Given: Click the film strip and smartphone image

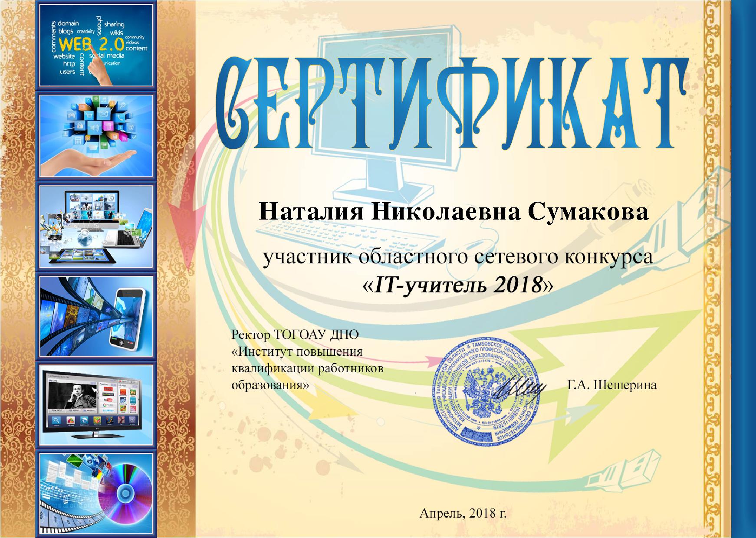Looking at the screenshot, I should [96, 316].
